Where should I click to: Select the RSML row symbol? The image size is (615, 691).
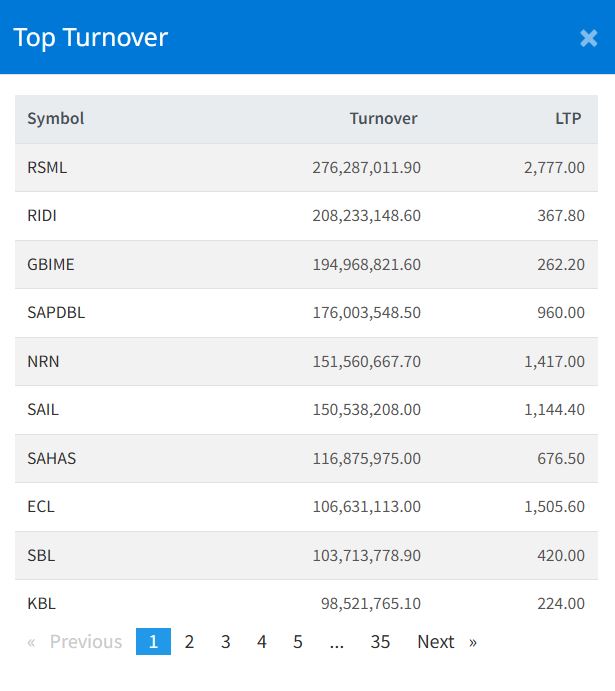point(47,167)
